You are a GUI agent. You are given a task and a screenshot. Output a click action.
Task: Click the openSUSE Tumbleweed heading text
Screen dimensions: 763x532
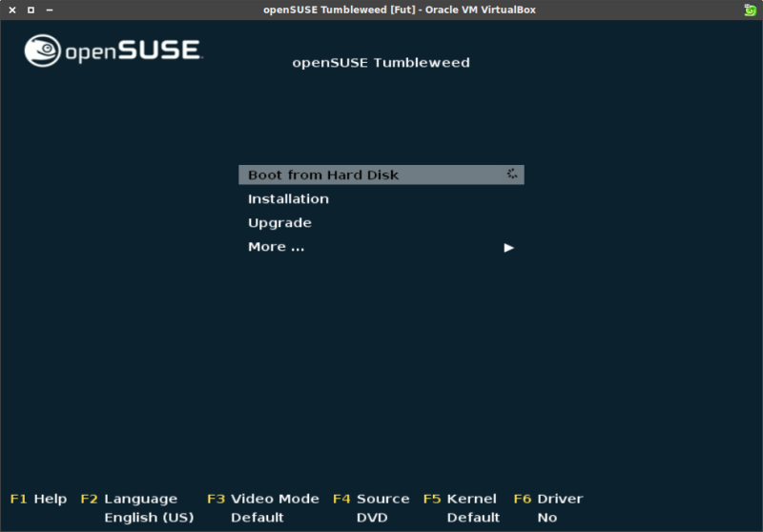[x=381, y=63]
